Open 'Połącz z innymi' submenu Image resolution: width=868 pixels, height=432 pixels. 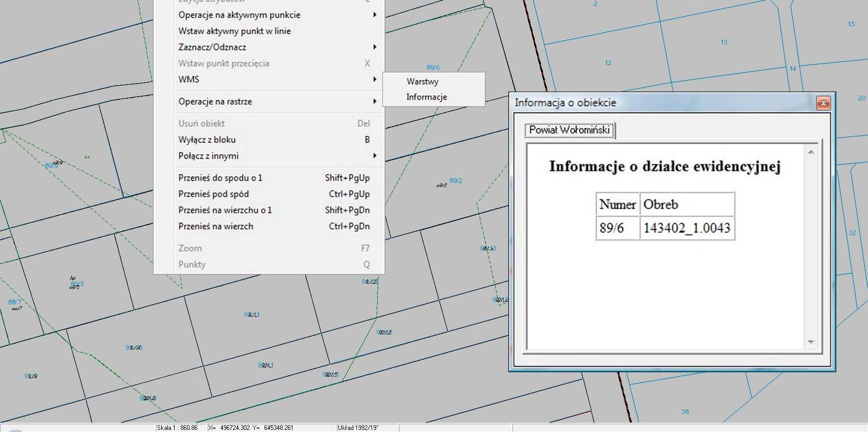click(x=269, y=156)
